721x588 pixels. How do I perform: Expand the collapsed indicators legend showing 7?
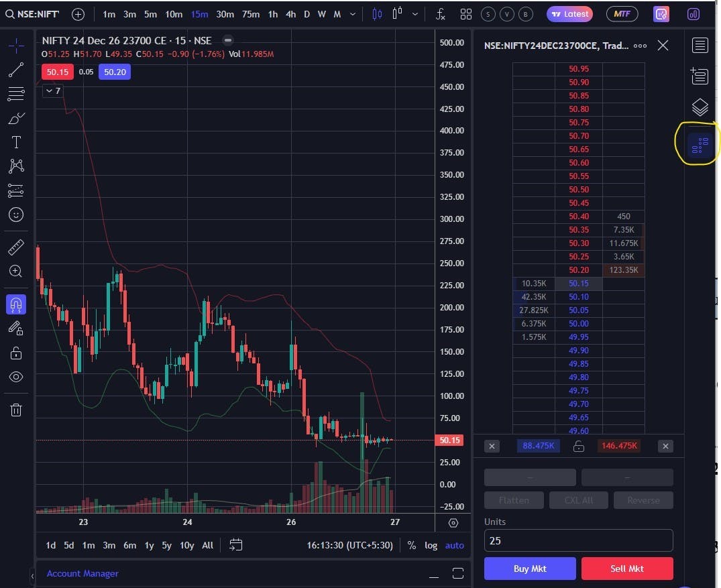tap(53, 91)
